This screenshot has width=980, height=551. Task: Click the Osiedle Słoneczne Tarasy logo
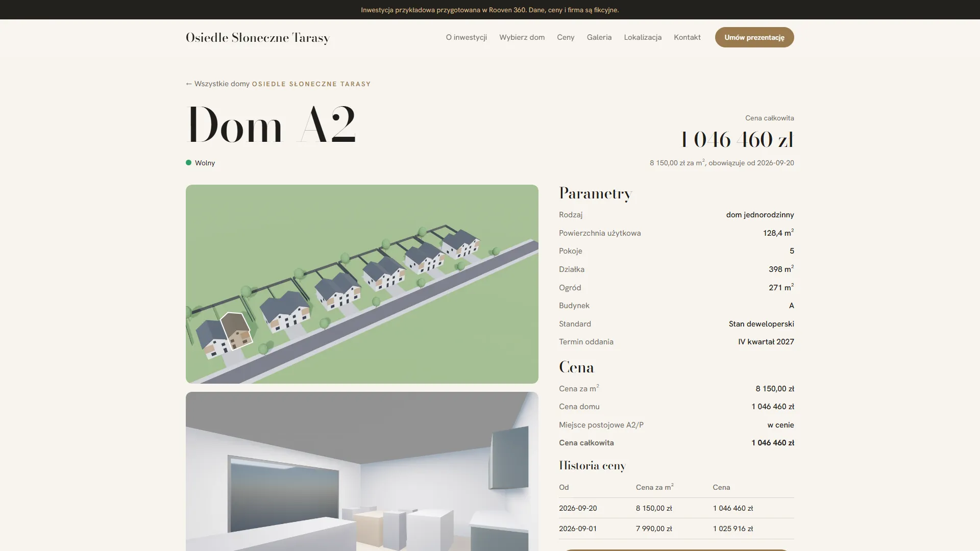click(258, 38)
